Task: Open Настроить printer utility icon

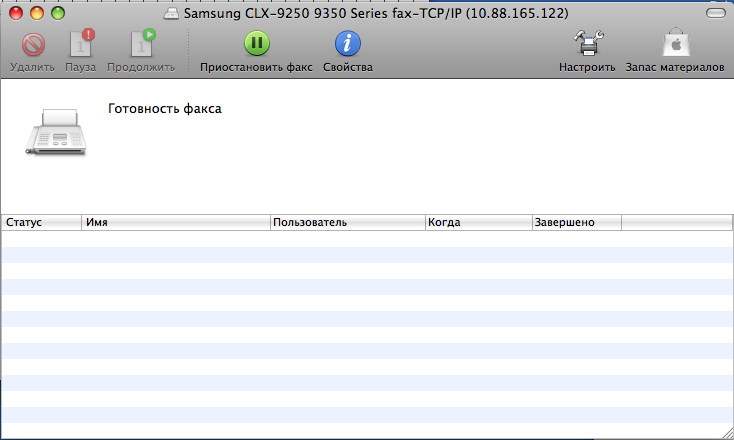Action: pyautogui.click(x=588, y=44)
